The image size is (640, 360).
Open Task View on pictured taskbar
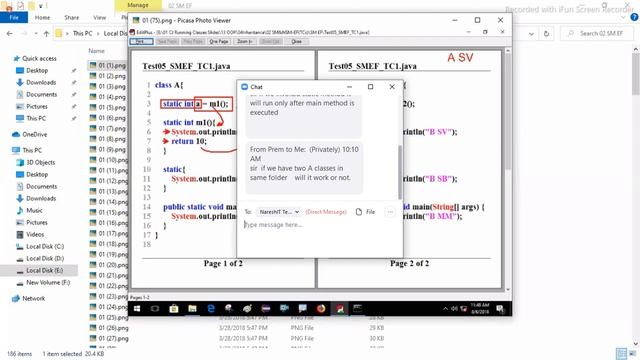click(155, 309)
